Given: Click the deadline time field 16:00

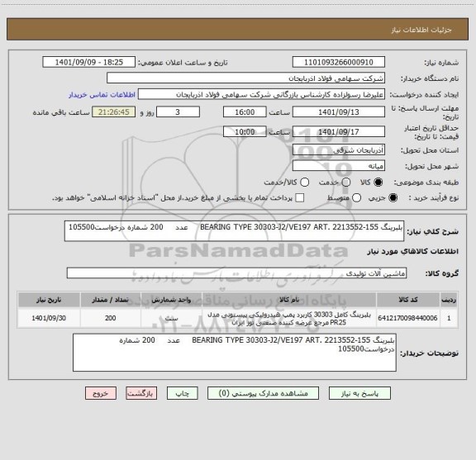Looking at the screenshot, I should (x=245, y=112).
